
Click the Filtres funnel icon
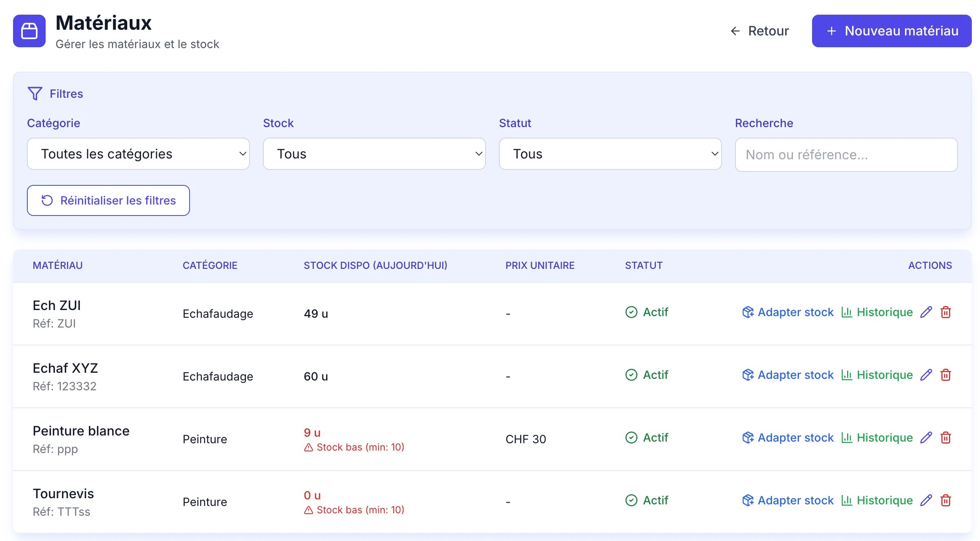35,93
